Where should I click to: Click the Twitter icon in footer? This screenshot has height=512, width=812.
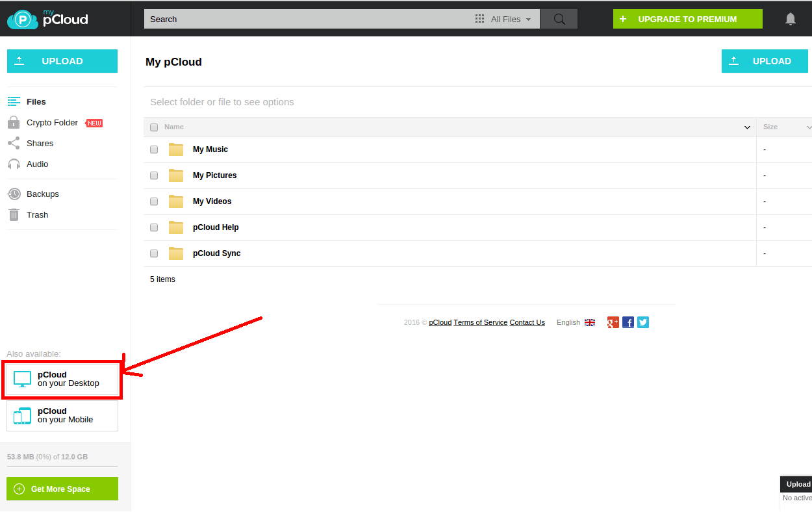(643, 322)
